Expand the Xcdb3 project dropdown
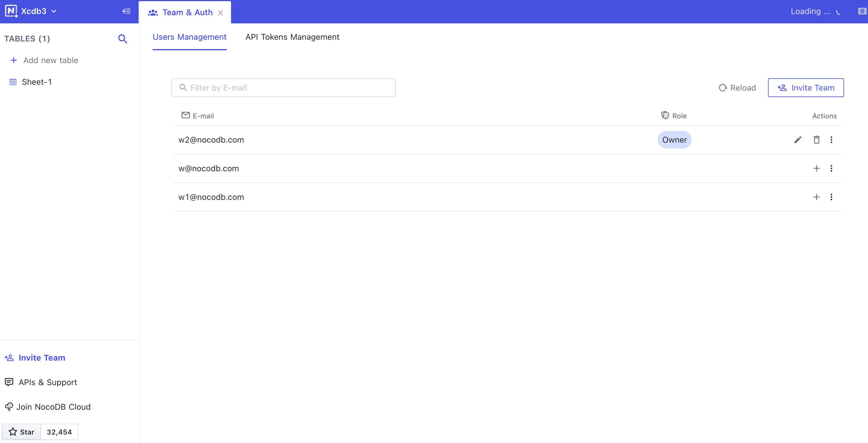The width and height of the screenshot is (868, 443). pyautogui.click(x=54, y=11)
